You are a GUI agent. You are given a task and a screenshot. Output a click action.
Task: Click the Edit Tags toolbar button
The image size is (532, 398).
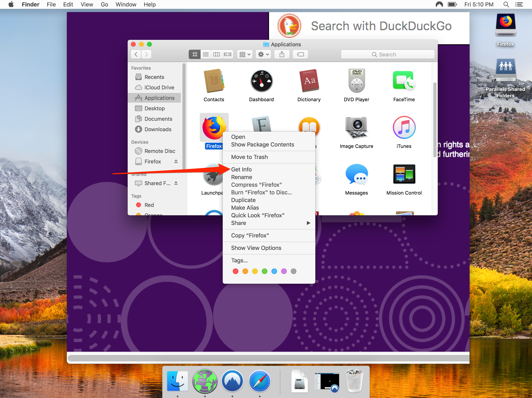[x=300, y=54]
